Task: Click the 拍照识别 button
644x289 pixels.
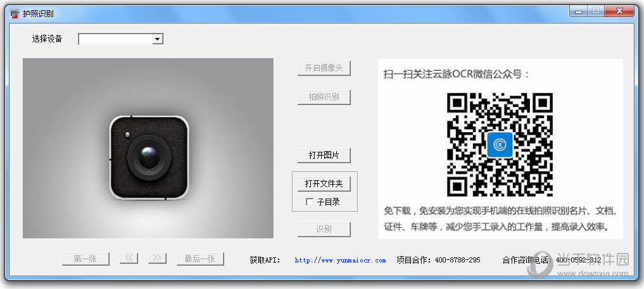Action: (324, 97)
